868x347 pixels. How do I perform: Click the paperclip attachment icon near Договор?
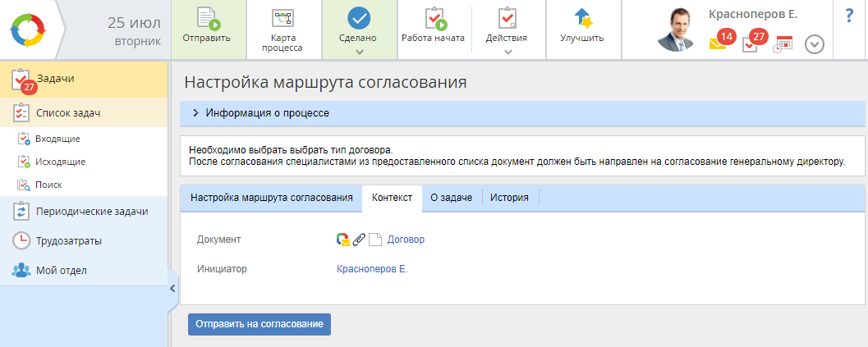click(359, 240)
